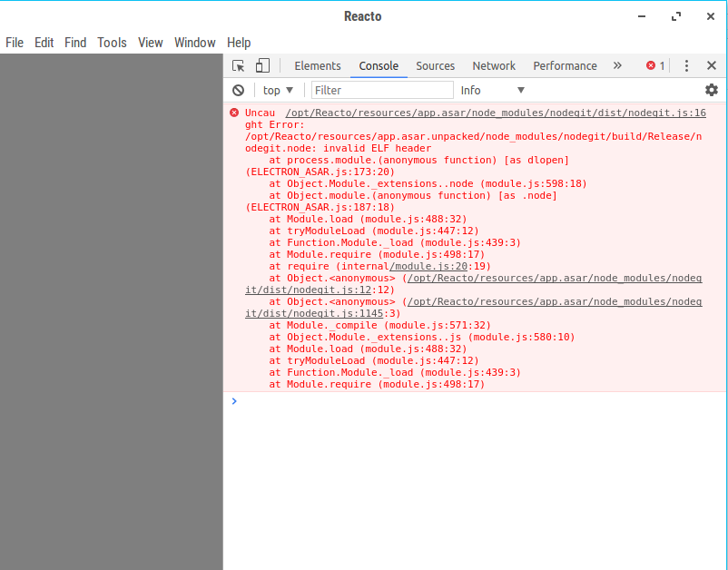Close the DevTools panel
The height and width of the screenshot is (570, 728).
coord(712,65)
